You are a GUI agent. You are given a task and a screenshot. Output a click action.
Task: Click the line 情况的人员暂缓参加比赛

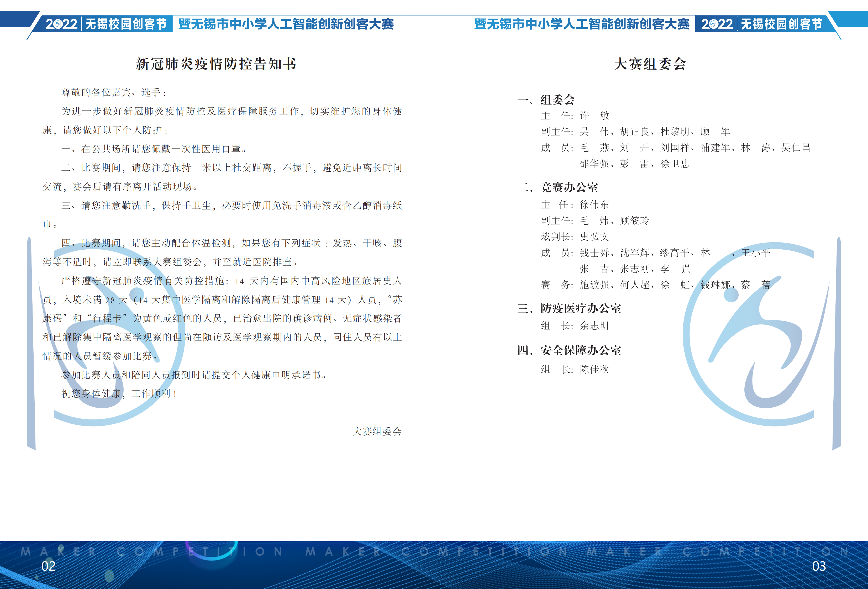(x=101, y=356)
